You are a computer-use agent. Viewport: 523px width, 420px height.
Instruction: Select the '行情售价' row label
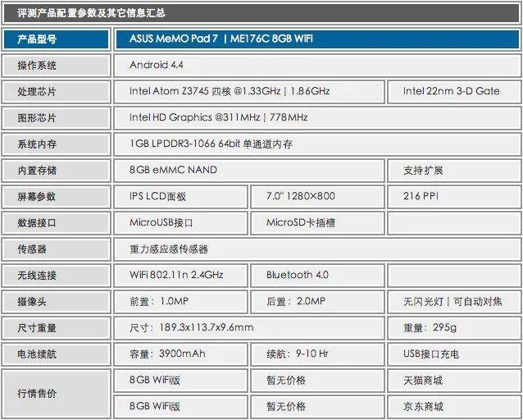coord(56,394)
